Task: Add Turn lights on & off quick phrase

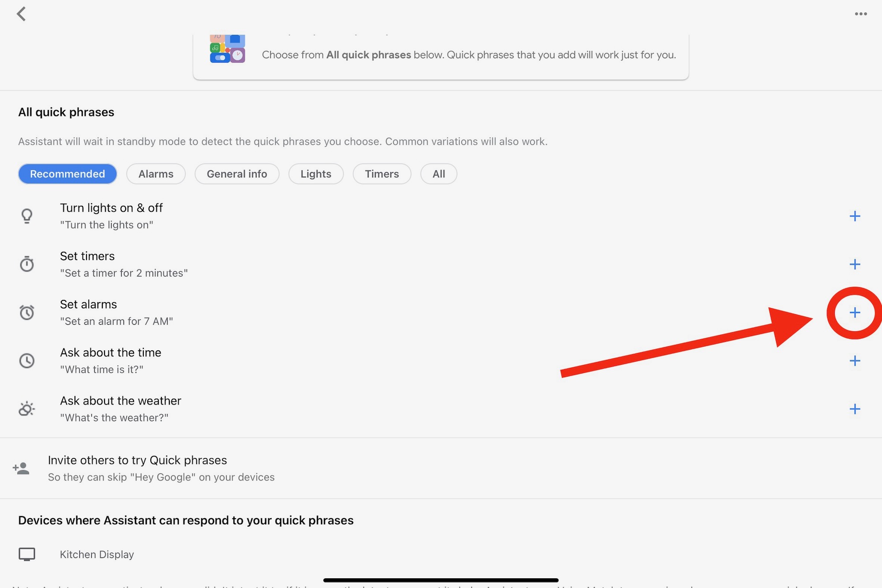Action: click(x=855, y=215)
